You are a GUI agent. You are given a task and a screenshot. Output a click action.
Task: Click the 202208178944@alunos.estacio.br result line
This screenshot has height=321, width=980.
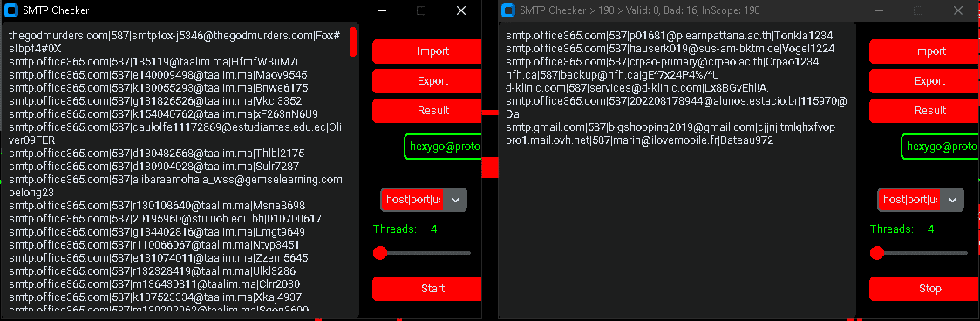coord(677,107)
